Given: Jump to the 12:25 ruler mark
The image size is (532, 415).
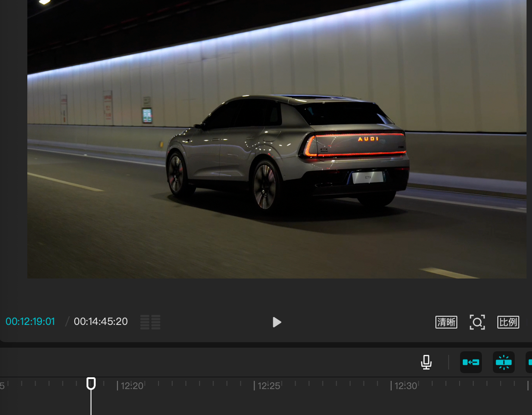Looking at the screenshot, I should (x=268, y=386).
